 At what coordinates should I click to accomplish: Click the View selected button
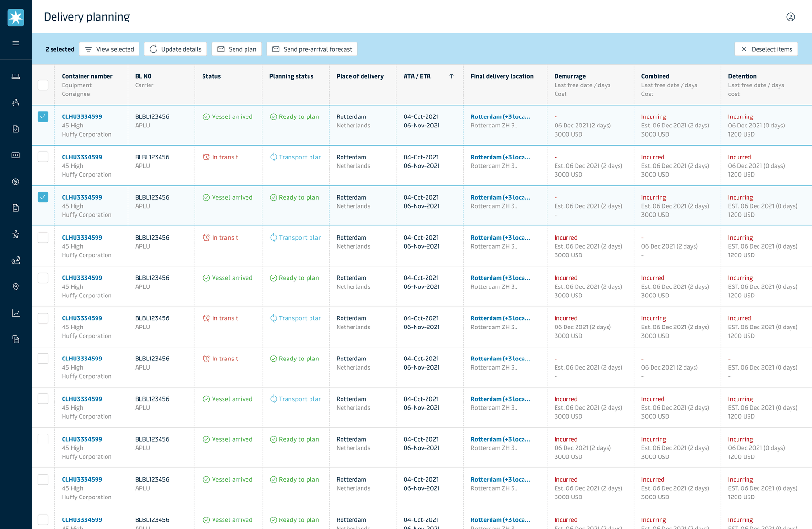point(109,49)
